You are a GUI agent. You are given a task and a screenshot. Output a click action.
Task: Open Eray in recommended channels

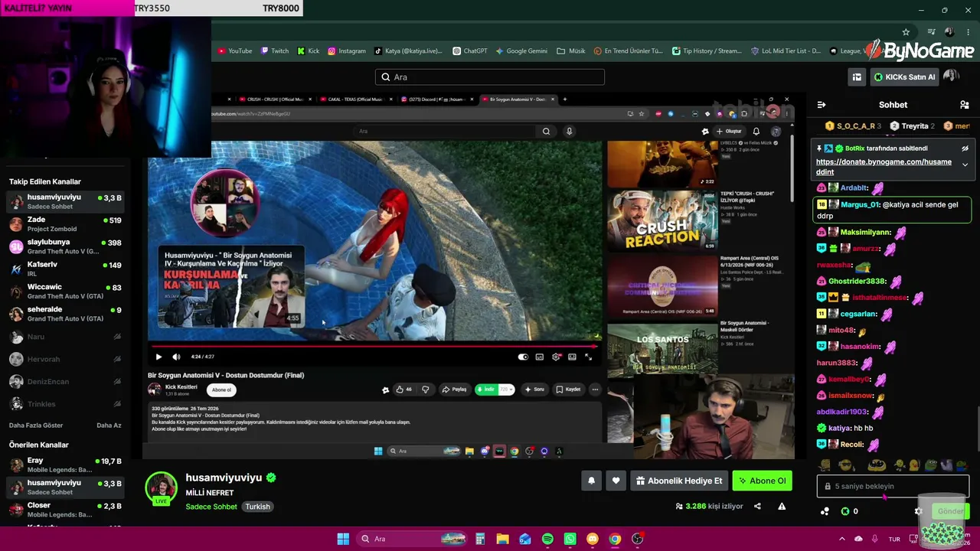(65, 465)
